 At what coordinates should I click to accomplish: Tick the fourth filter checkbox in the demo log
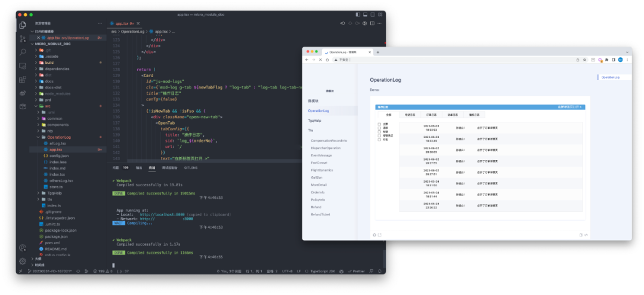coord(379,136)
